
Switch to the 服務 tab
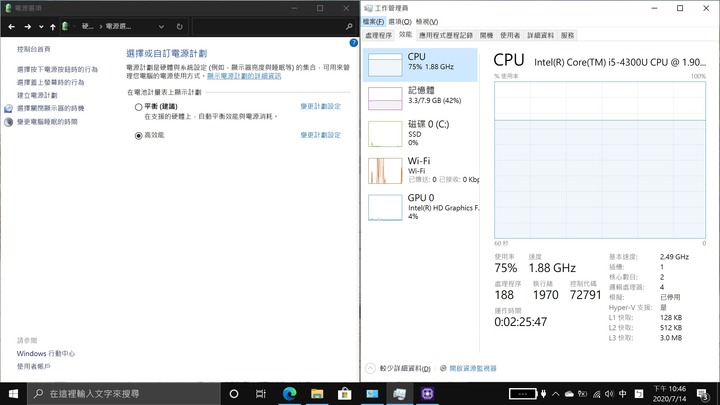point(568,35)
